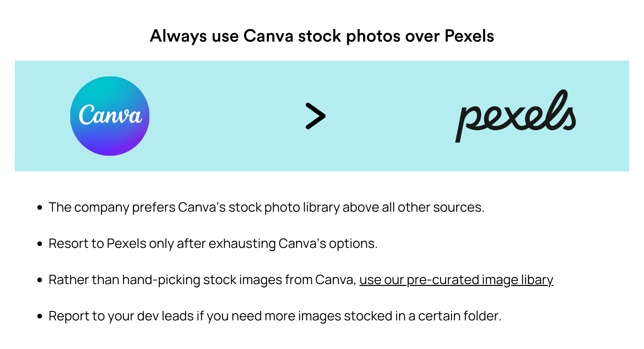
Task: Click the bullet dot before "Resort to Pexels"
Action: [x=40, y=244]
